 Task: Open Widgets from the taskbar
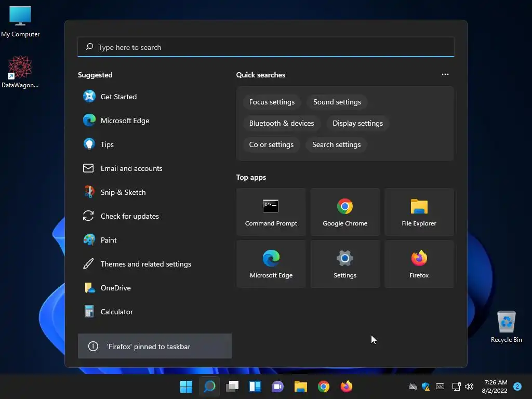point(255,387)
